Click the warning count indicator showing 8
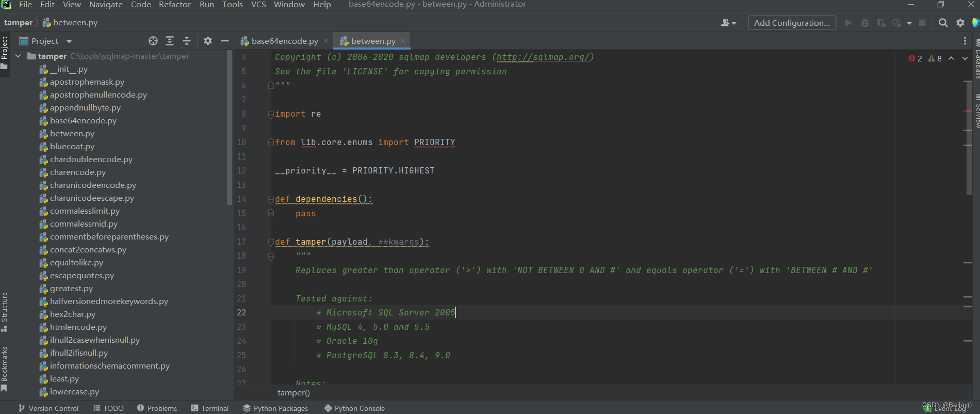 935,58
